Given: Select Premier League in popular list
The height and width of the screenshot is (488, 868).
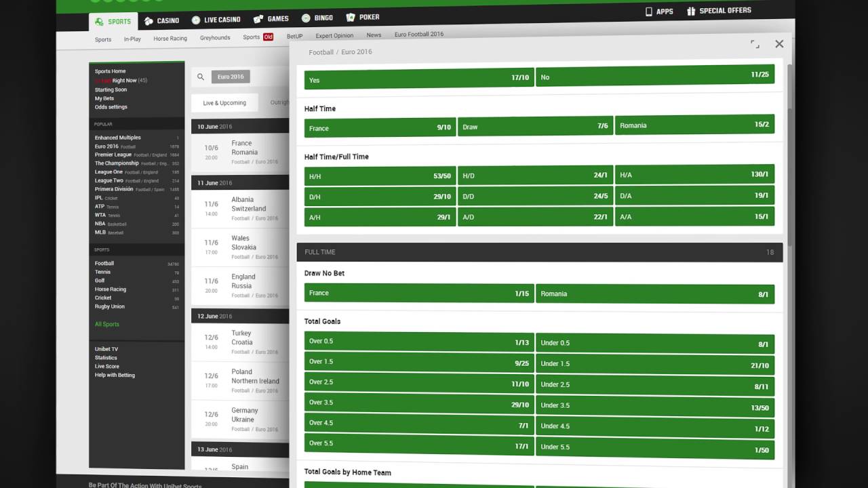Looking at the screenshot, I should [136, 155].
